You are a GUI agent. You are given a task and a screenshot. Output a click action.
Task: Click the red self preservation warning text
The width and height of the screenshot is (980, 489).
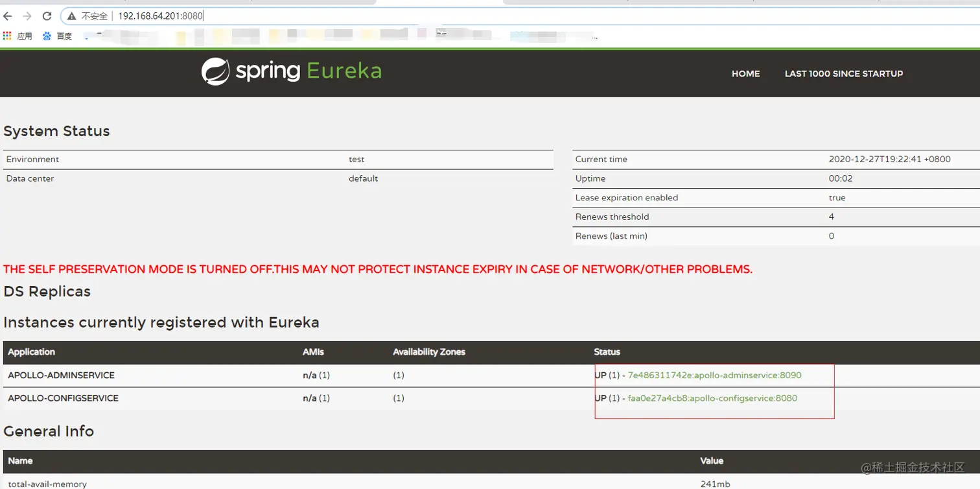pos(378,269)
